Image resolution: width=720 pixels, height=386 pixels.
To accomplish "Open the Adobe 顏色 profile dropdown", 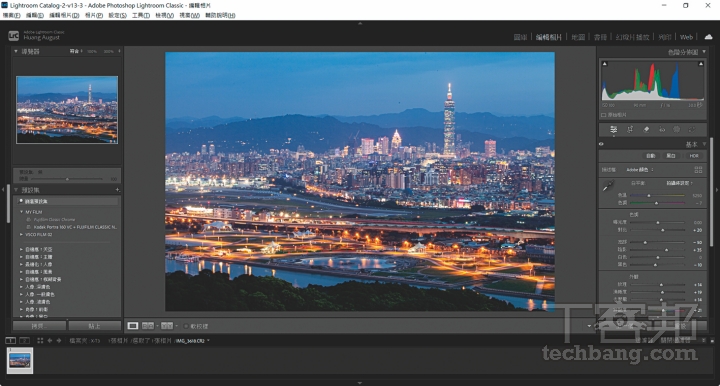I will 640,170.
